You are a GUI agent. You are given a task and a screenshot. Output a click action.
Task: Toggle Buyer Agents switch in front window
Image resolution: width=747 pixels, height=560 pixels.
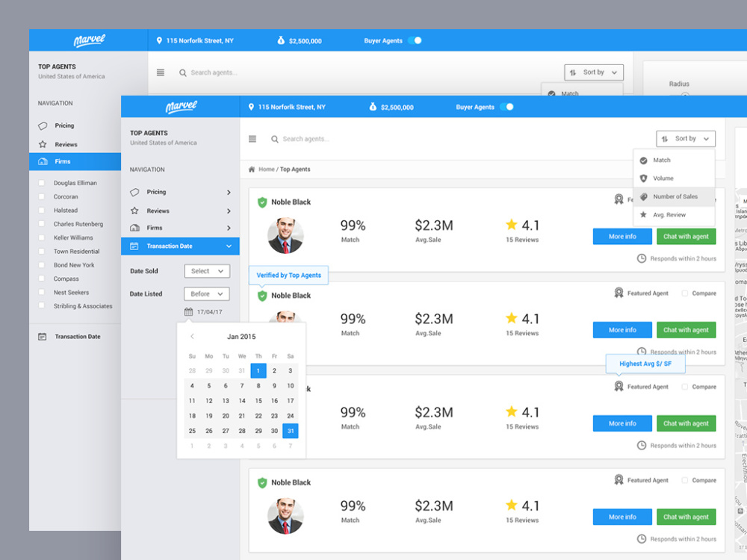pyautogui.click(x=507, y=107)
